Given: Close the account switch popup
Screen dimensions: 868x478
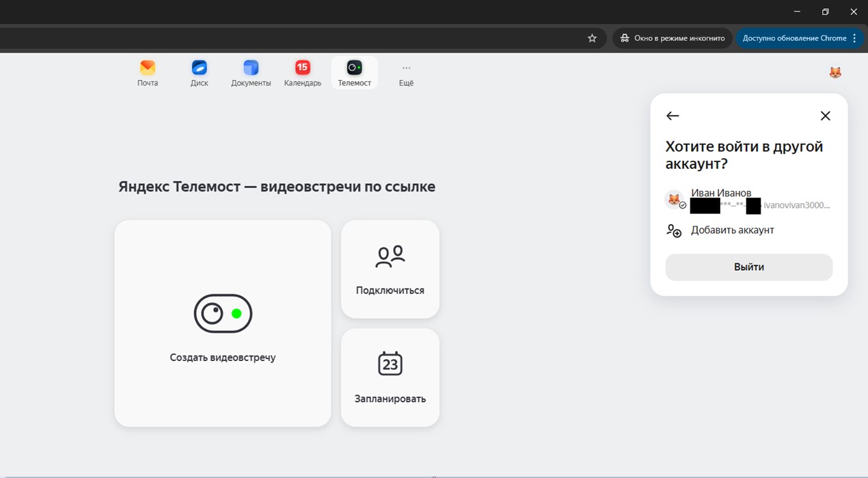Looking at the screenshot, I should click(x=825, y=116).
